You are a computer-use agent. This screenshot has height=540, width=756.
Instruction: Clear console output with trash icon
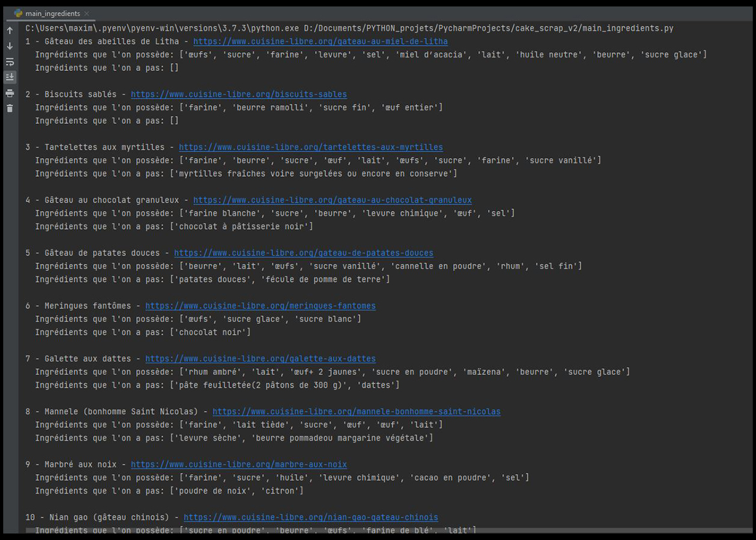pos(10,108)
